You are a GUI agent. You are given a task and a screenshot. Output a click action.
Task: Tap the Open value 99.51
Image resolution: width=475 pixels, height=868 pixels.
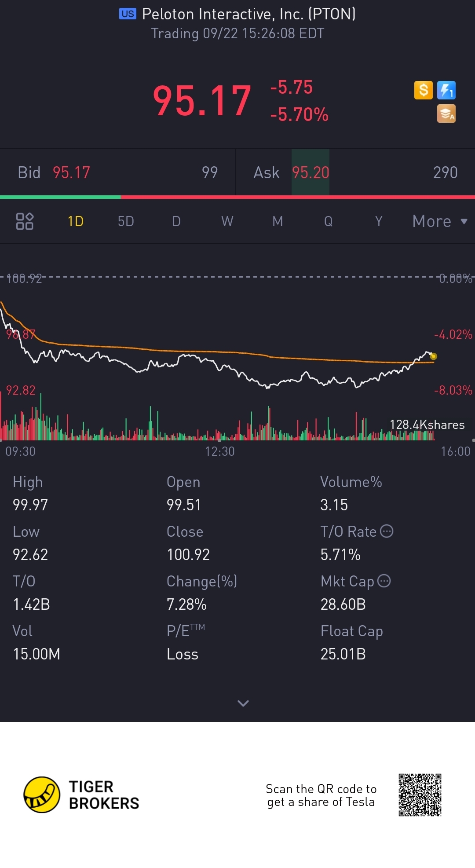[184, 505]
